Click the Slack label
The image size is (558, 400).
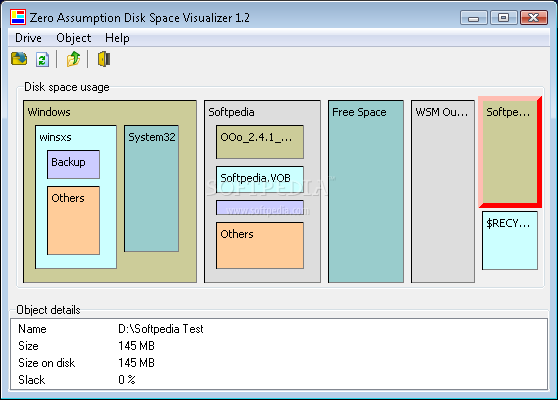(32, 380)
